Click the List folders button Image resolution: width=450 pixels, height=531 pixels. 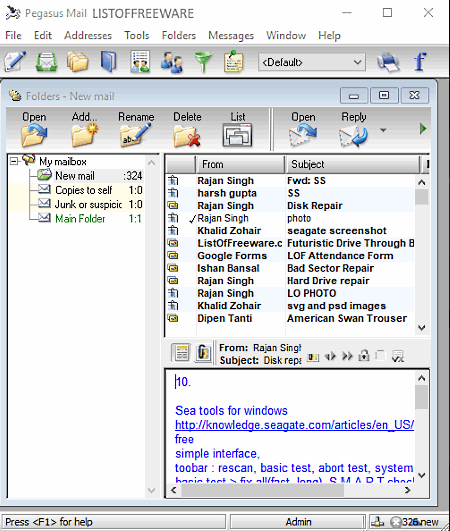coord(238,129)
